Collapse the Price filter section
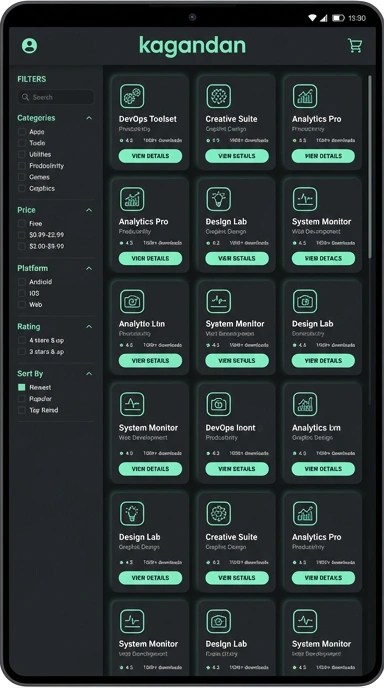Viewport: 384px width, 688px height. pyautogui.click(x=89, y=210)
